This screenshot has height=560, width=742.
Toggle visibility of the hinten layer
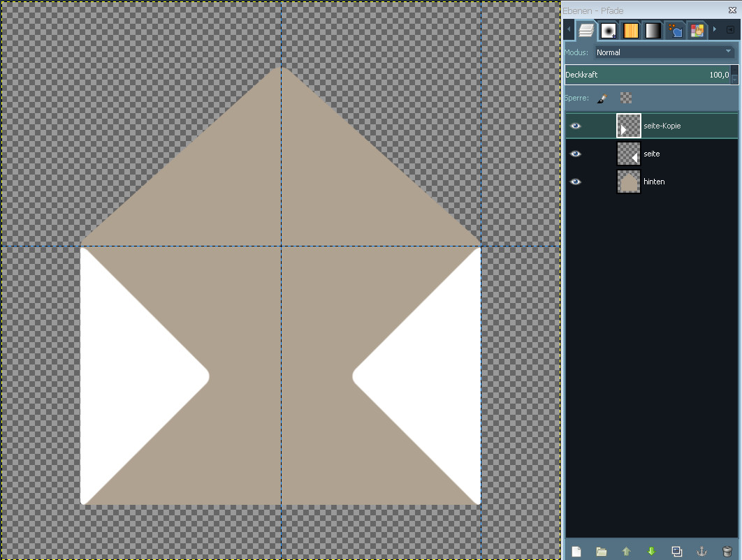click(576, 182)
